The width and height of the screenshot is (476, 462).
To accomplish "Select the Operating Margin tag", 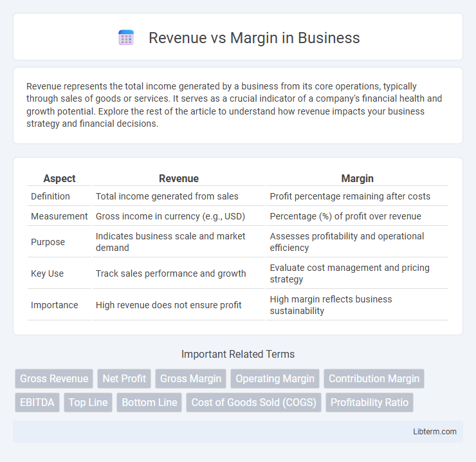I will pyautogui.click(x=275, y=378).
